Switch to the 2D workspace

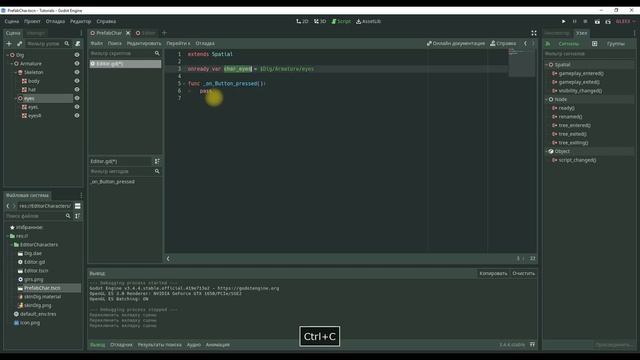pyautogui.click(x=302, y=21)
